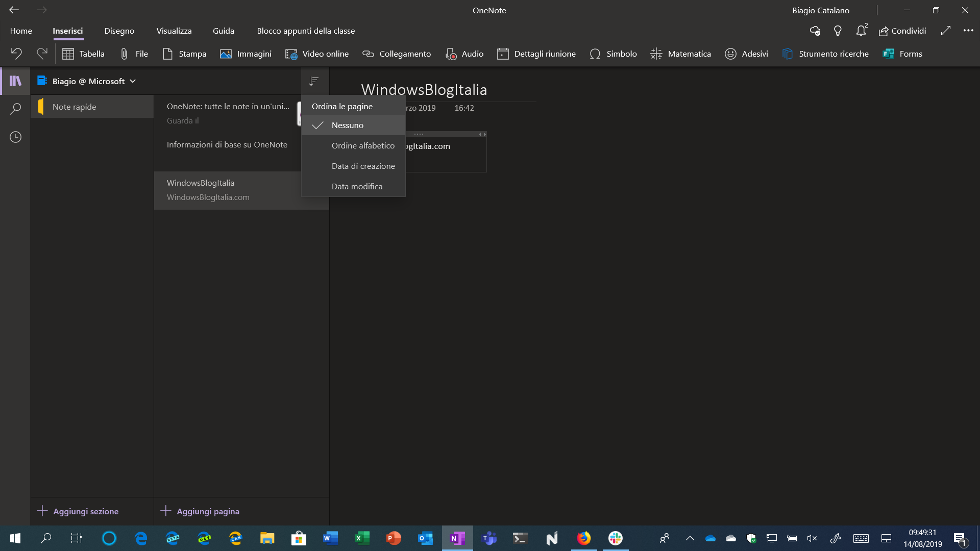Open the three-dots more options menu
The height and width of the screenshot is (551, 980).
pos(968,31)
